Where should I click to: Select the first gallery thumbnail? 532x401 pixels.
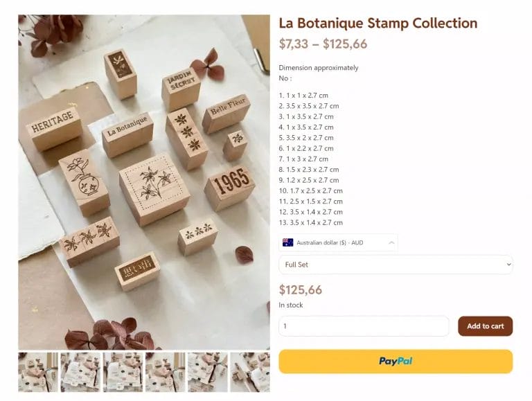38,373
